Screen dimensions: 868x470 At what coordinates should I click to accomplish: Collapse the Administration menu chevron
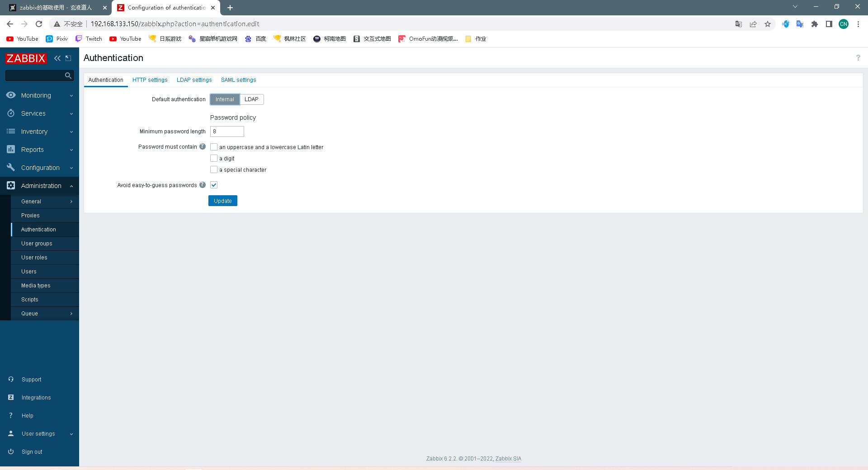point(71,186)
